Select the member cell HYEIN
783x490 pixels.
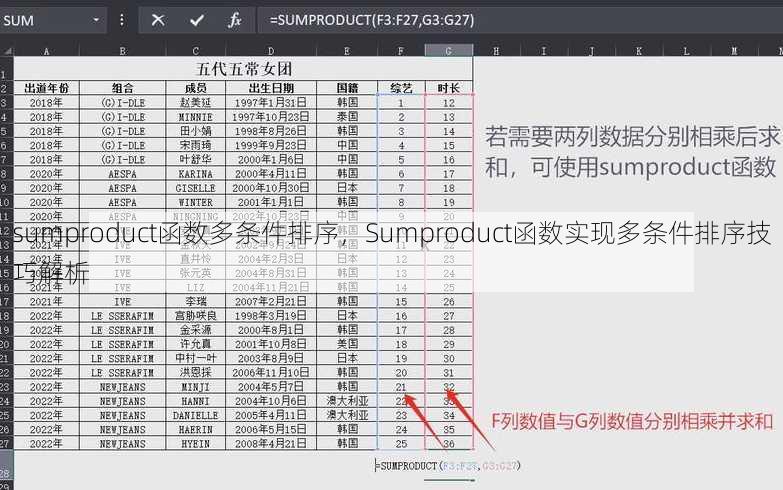(x=195, y=444)
